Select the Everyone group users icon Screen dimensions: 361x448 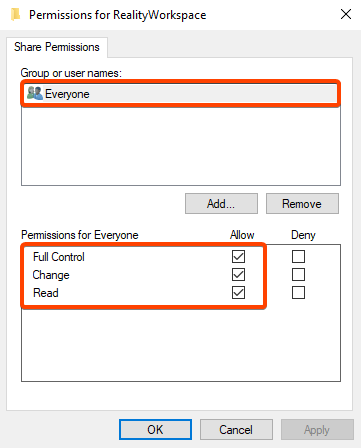[35, 93]
